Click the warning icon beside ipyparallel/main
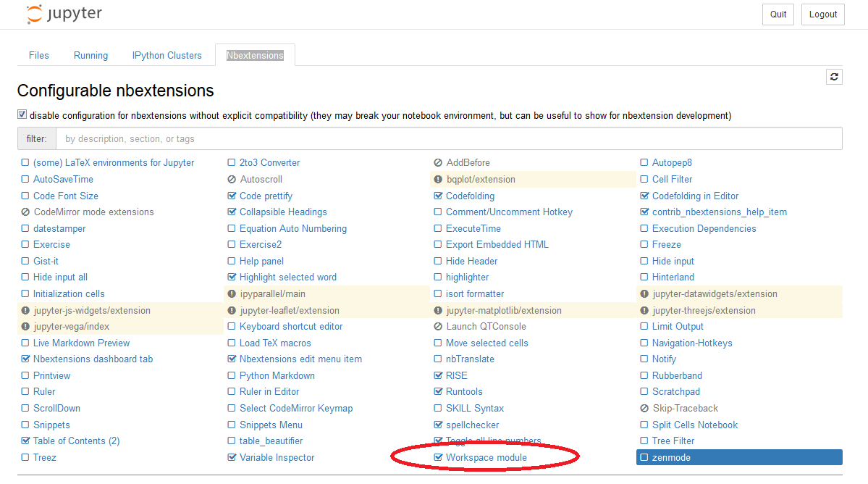Screen dimensions: 868x484 (x=232, y=294)
